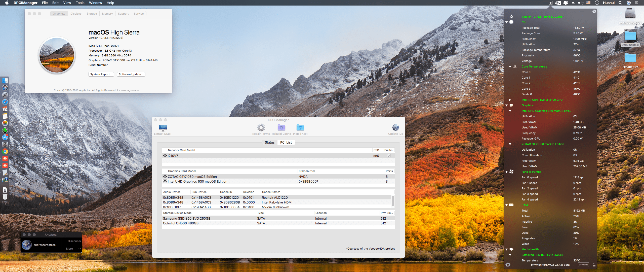This screenshot has height=272, width=644.
Task: Click eye icon beside Intel UHD Graphics 630
Action: [x=165, y=181]
